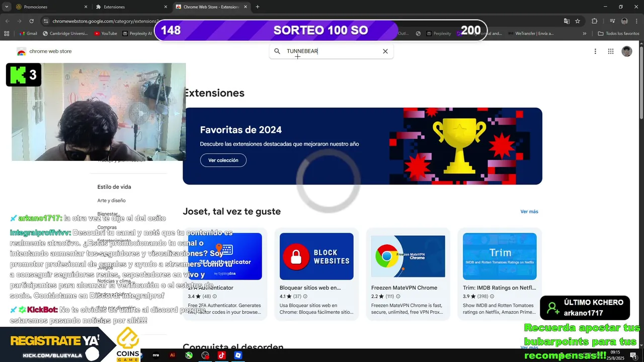Open the three-dot store menu
This screenshot has height=362, width=644.
(x=595, y=51)
